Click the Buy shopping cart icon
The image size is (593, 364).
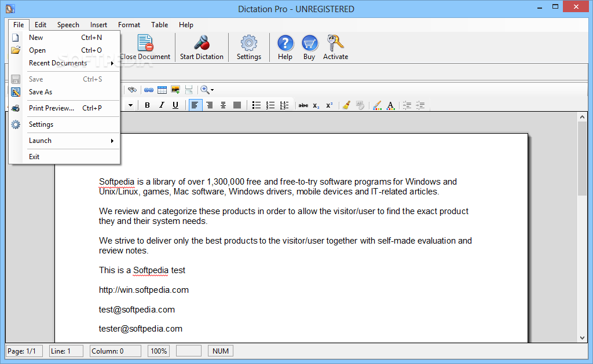pos(309,43)
